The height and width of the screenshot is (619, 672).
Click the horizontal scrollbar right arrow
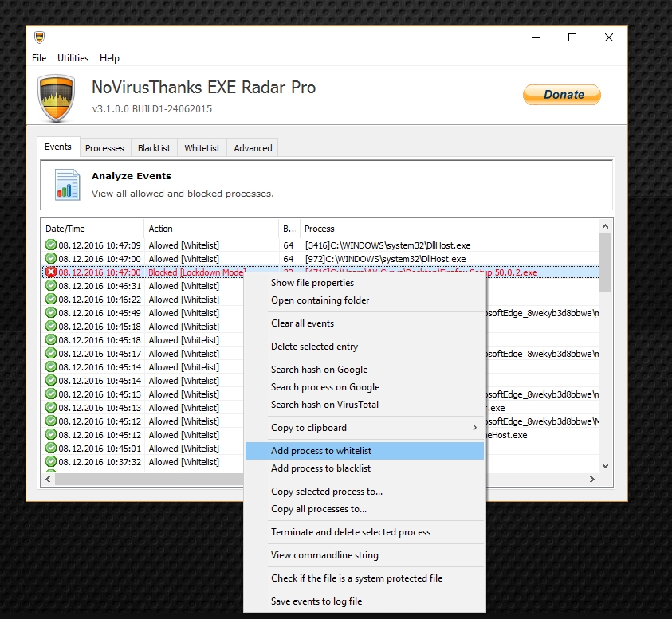point(592,480)
